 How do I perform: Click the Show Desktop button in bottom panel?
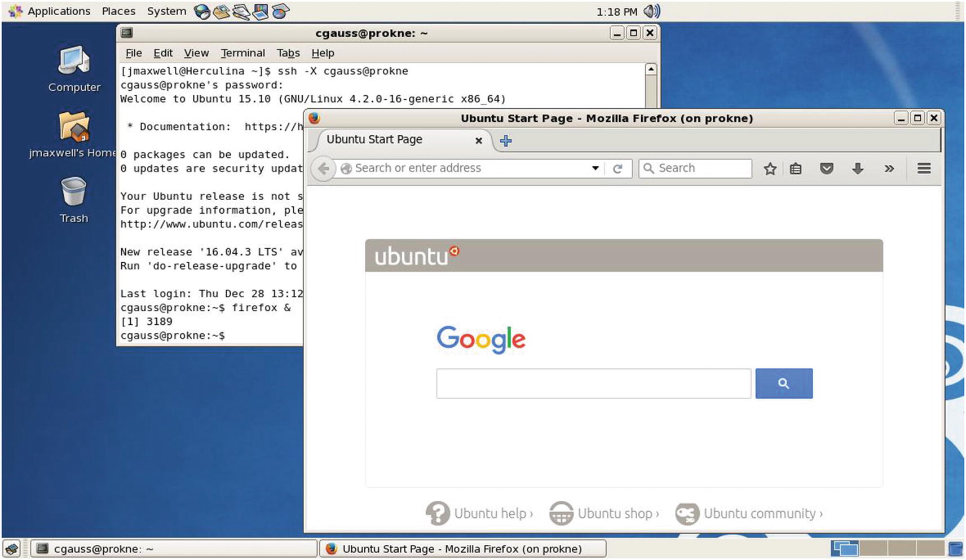(12, 549)
